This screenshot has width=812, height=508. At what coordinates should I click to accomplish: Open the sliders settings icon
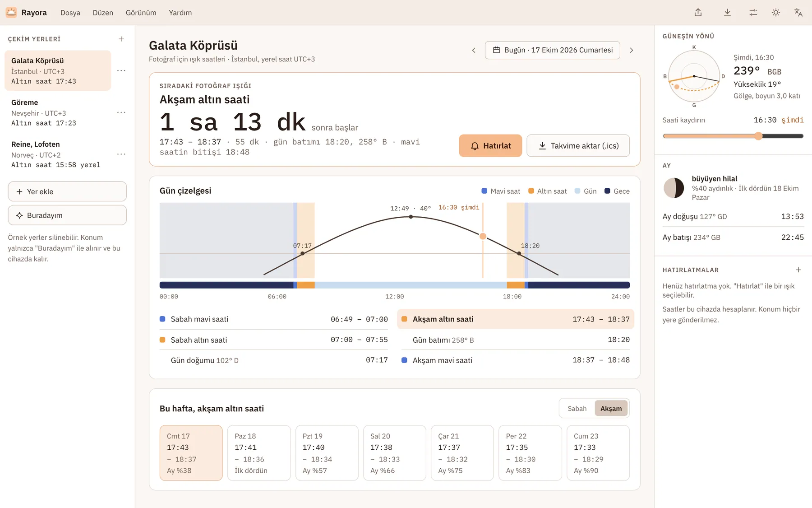(x=753, y=12)
